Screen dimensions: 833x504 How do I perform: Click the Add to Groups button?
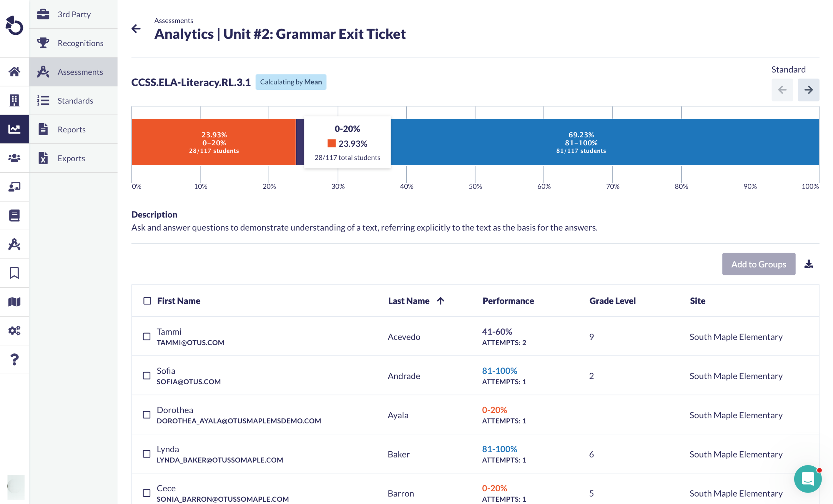[758, 264]
